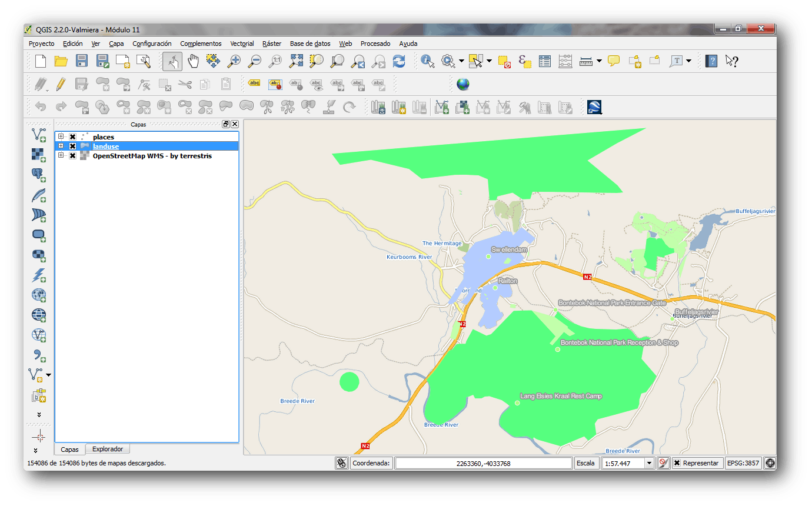Click the Toggle Editing pencil icon
Viewport: 812px width, 506px height.
pos(61,84)
